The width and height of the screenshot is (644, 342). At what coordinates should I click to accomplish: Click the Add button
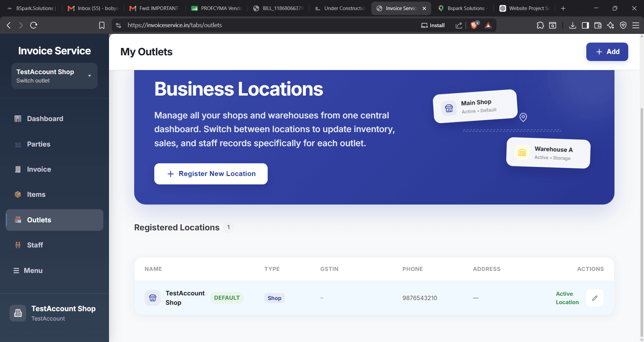pos(607,52)
